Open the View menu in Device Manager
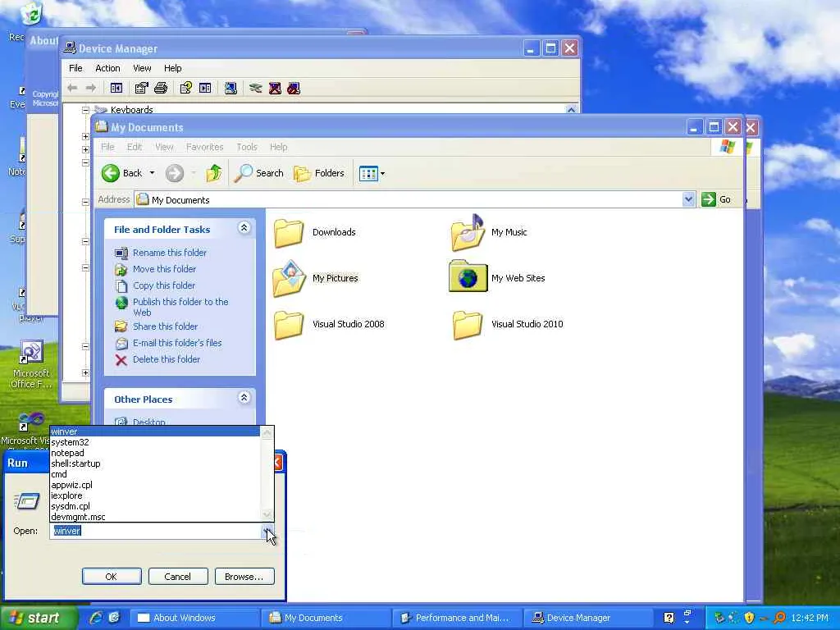Screen dimensions: 840x630 pyautogui.click(x=142, y=68)
